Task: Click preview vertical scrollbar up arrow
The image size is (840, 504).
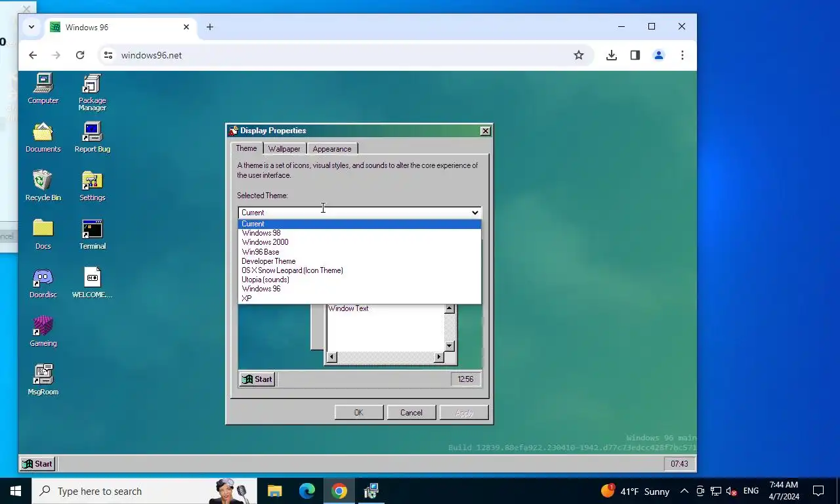Action: point(450,308)
